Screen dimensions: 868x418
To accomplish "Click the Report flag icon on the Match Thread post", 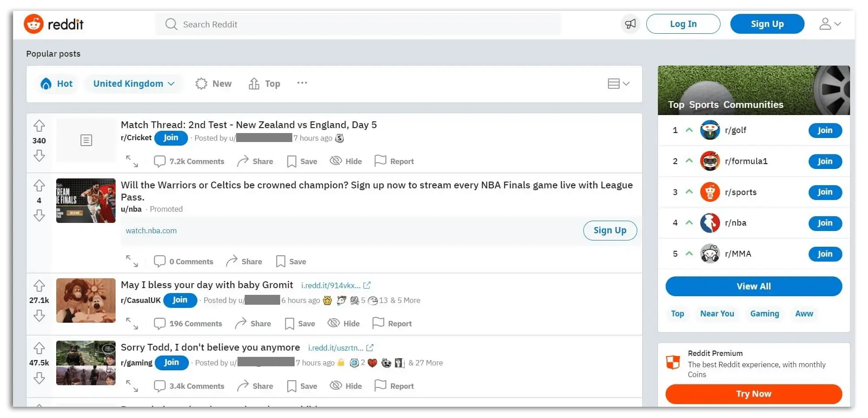I will 380,161.
